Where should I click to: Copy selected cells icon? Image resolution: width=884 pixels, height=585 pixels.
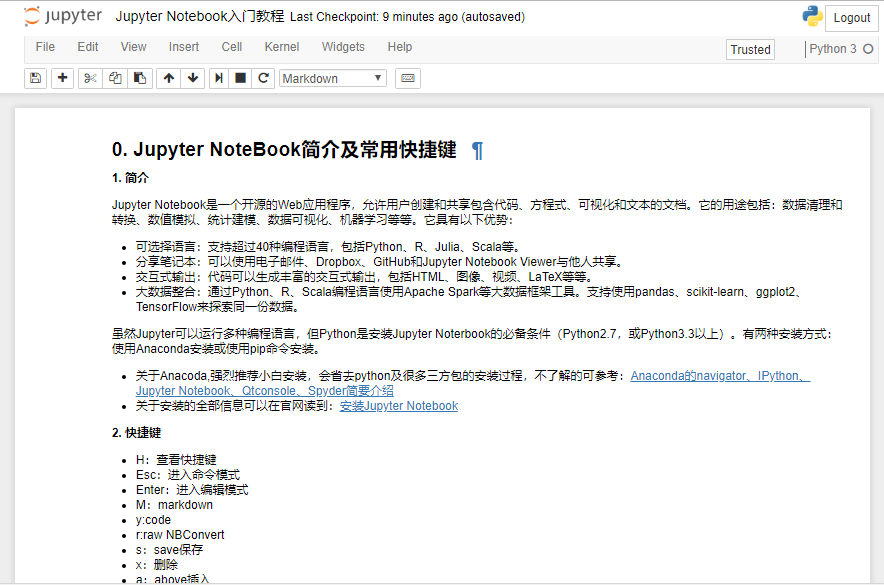(115, 78)
